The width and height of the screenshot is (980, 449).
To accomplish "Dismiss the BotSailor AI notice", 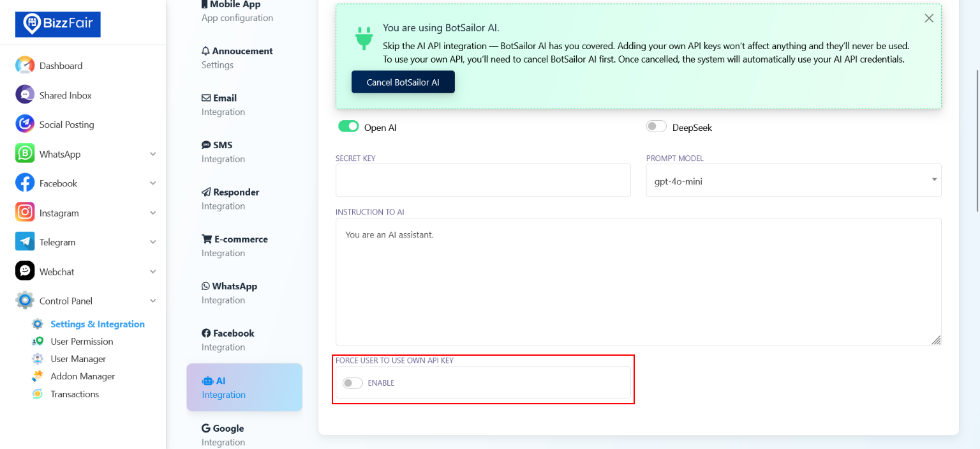I will [x=929, y=19].
